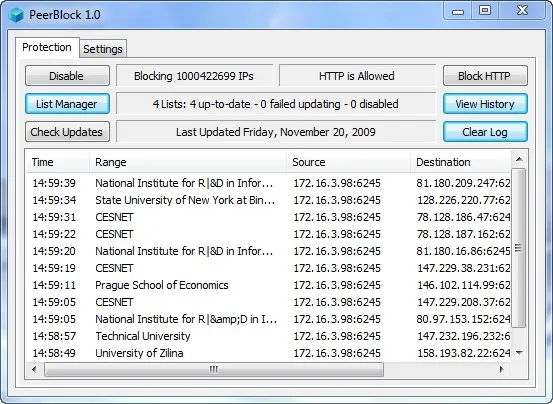Select the 14:59:20 National Institute row
This screenshot has height=404, width=553.
tap(268, 251)
